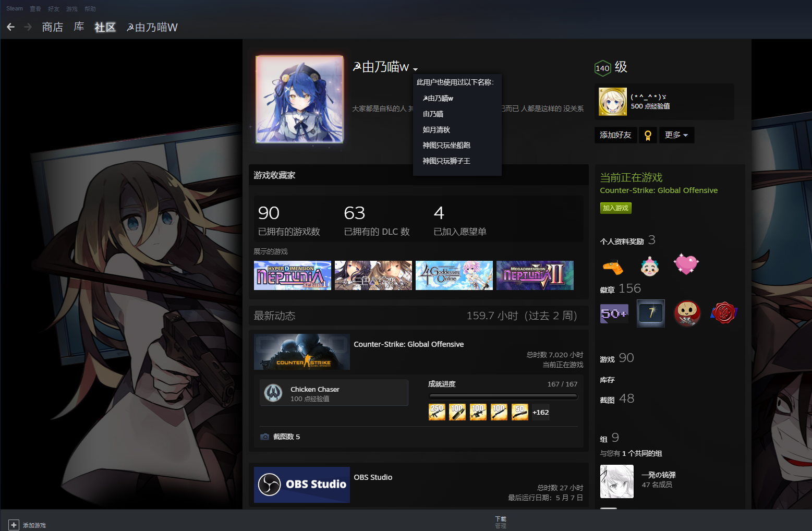The image size is (812, 531).
Task: Open the 游戏 90 link in sidebar
Action: 617,358
